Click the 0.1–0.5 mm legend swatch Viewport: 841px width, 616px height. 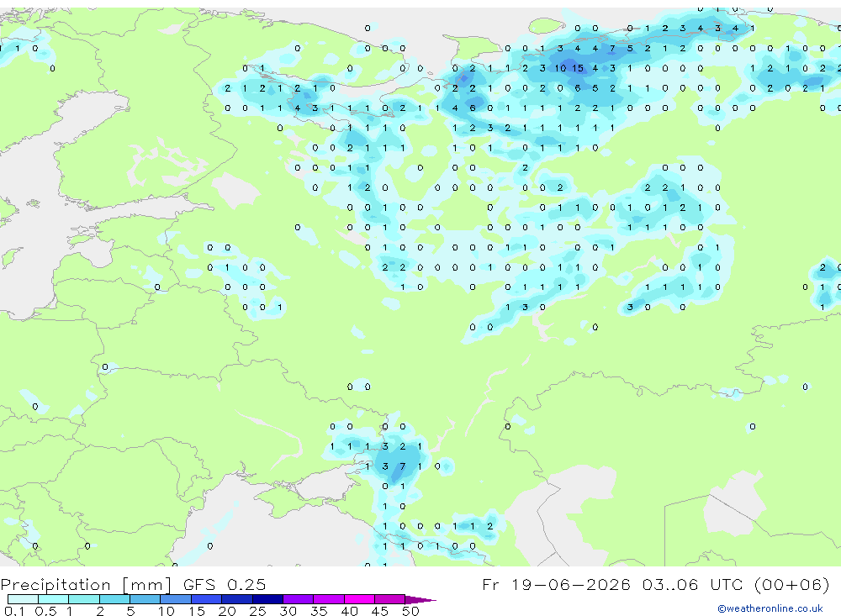(23, 599)
